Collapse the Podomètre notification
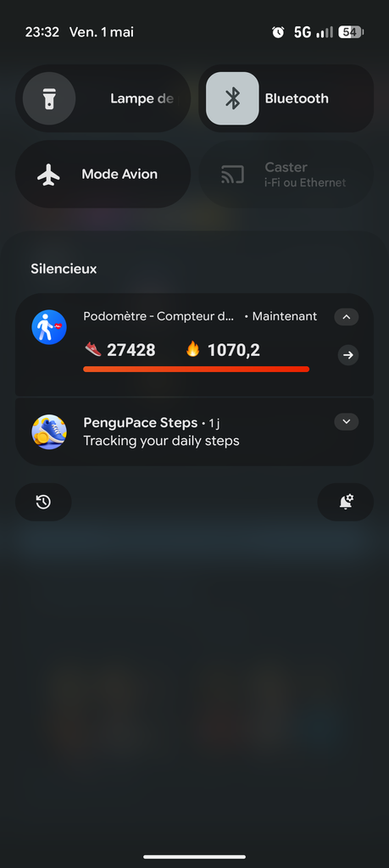 click(x=347, y=317)
